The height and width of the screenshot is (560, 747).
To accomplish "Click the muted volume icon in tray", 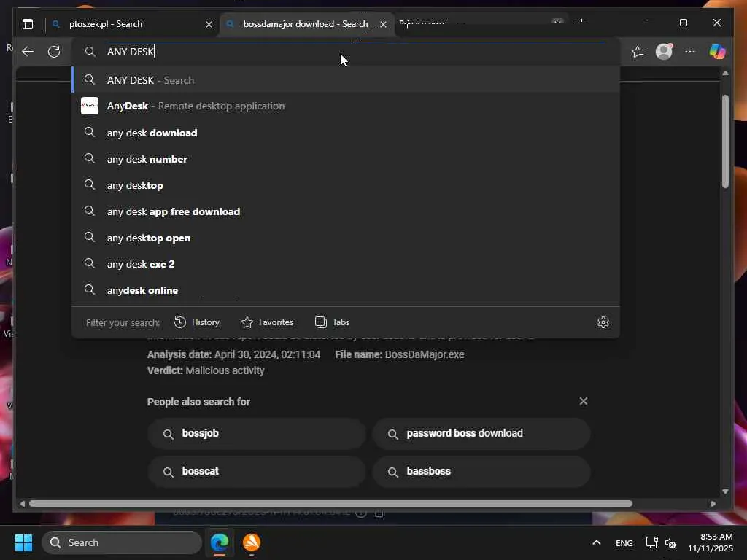I will point(670,542).
